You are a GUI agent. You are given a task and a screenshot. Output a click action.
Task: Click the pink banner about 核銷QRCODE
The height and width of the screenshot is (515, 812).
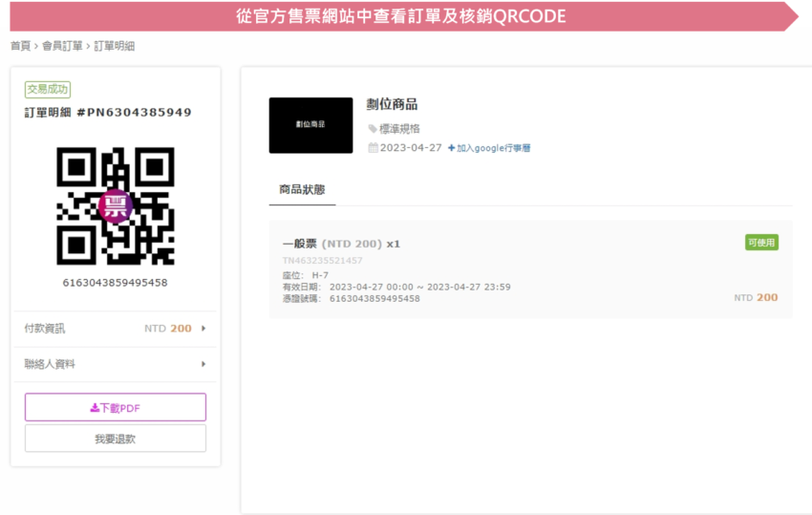tap(401, 16)
